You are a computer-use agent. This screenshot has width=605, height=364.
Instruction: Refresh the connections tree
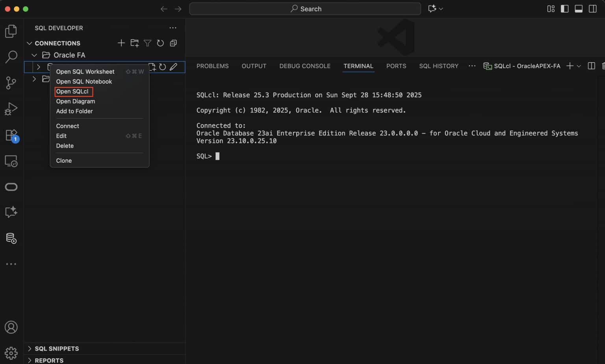[160, 43]
